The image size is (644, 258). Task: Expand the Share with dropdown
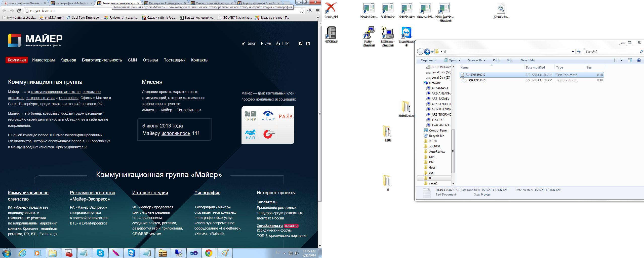(476, 60)
